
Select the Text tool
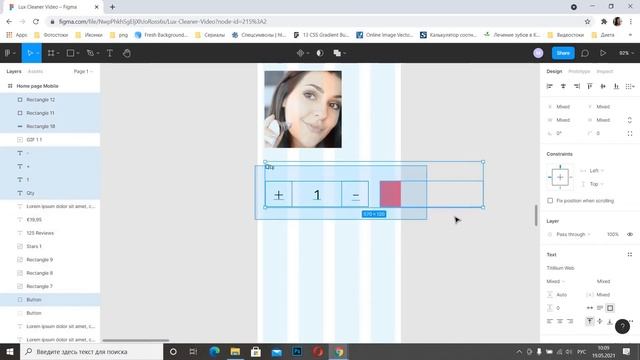(x=109, y=53)
